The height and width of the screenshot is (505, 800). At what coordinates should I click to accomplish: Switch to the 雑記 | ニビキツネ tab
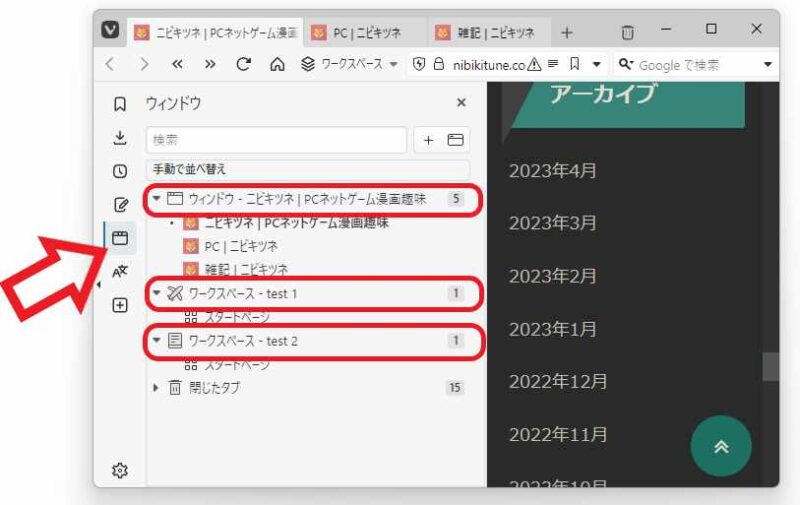pyautogui.click(x=489, y=33)
